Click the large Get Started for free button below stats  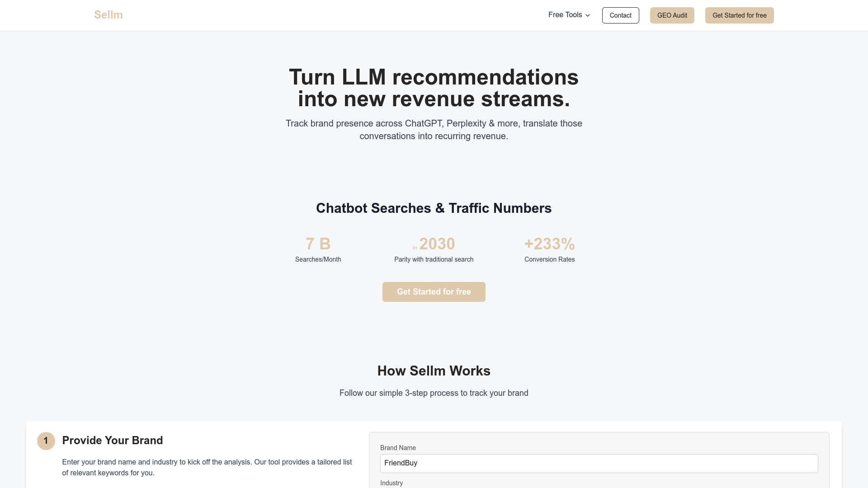(434, 292)
